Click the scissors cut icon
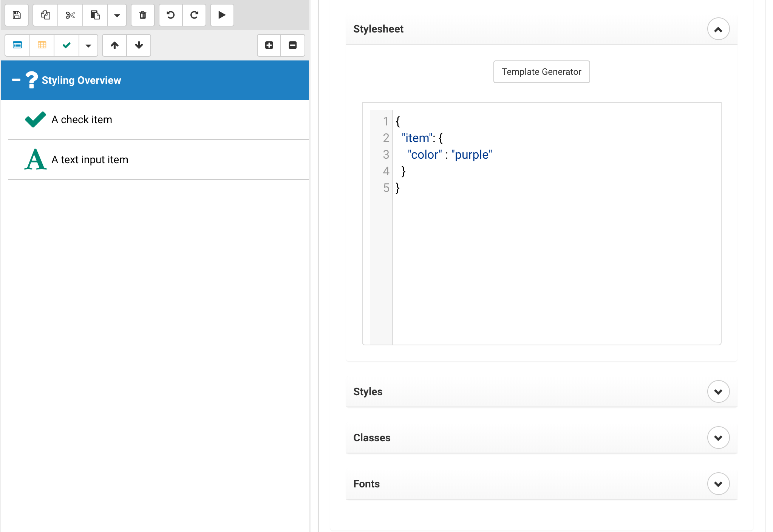 [70, 15]
